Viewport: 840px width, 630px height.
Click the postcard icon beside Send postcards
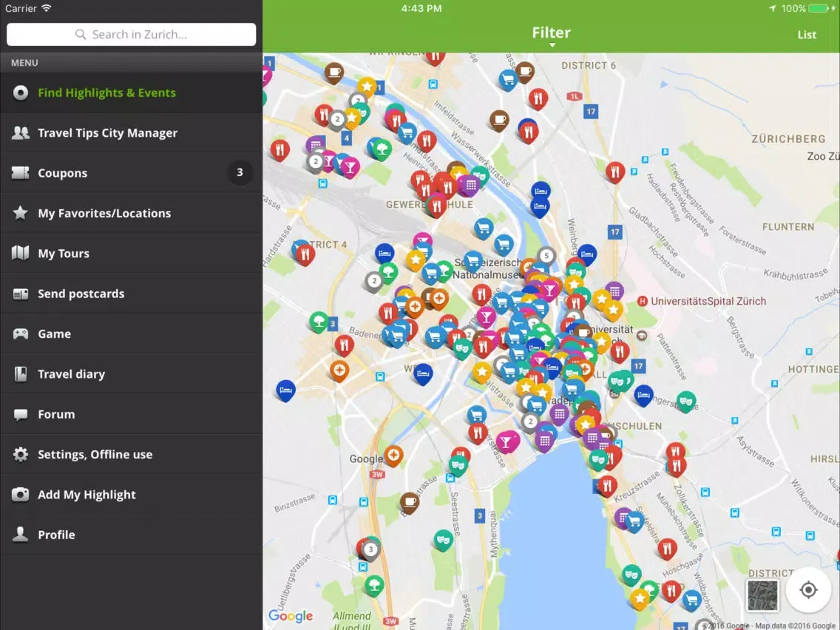click(x=21, y=294)
